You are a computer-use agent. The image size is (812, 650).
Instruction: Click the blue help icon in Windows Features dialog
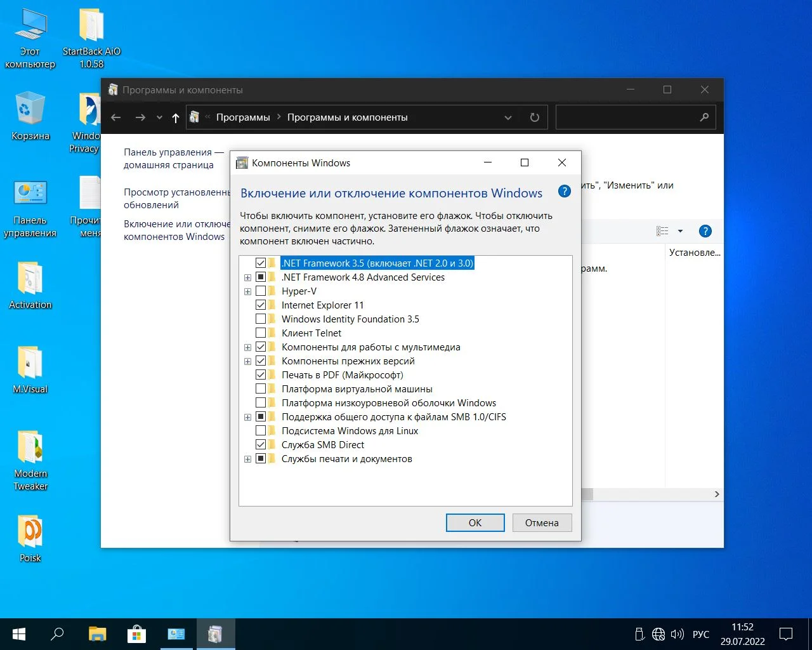coord(564,192)
